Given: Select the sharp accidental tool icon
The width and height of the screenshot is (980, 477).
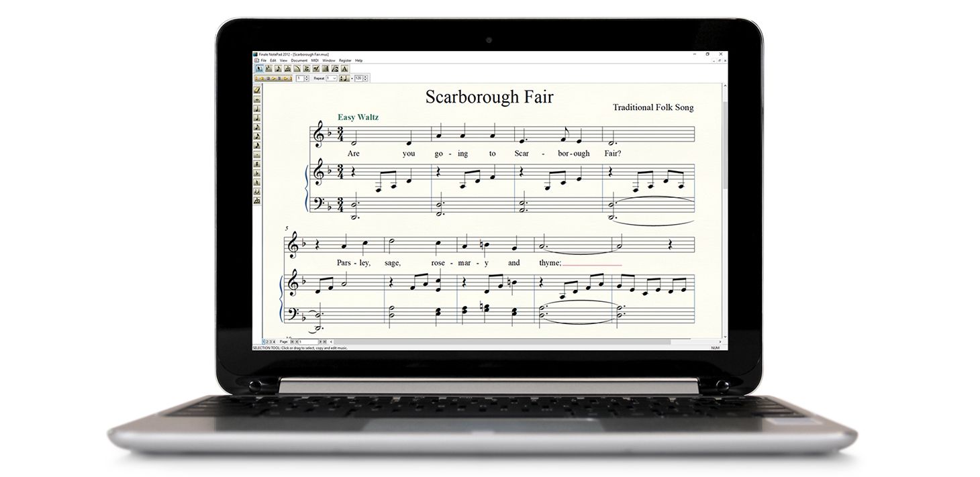Looking at the screenshot, I should point(257,164).
